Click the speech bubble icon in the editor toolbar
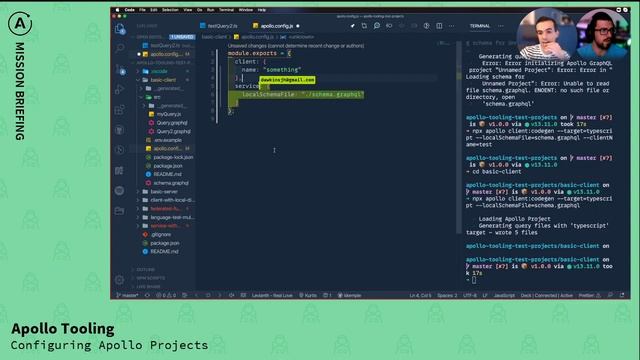This screenshot has height=360, width=640. click(377, 26)
